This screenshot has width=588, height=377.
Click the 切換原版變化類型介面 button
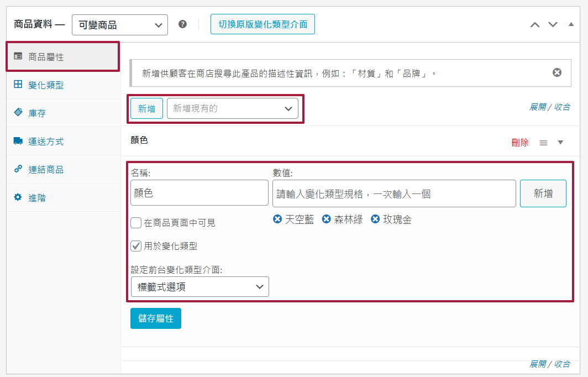[262, 24]
